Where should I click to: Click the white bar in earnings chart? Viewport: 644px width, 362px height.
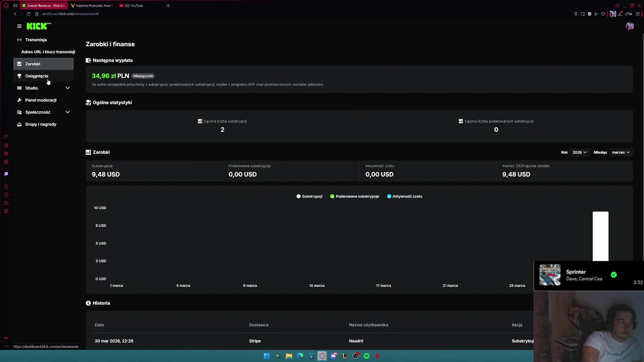pyautogui.click(x=600, y=236)
